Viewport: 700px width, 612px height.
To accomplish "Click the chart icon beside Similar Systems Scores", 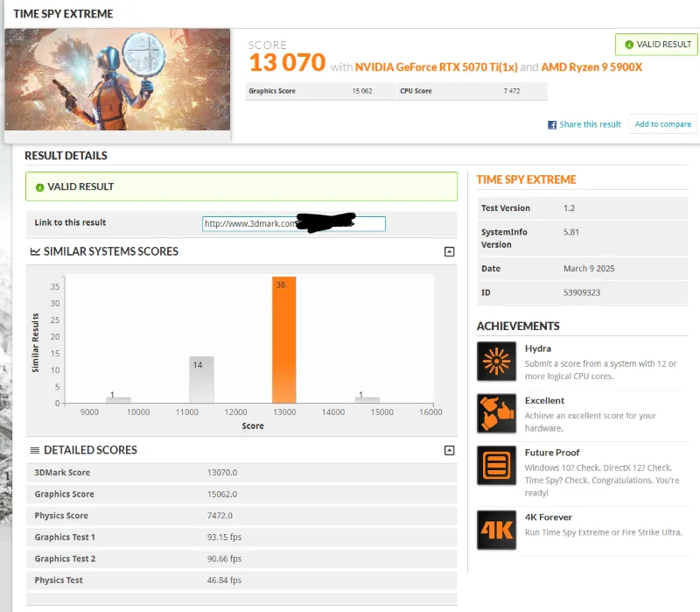I will tap(35, 251).
